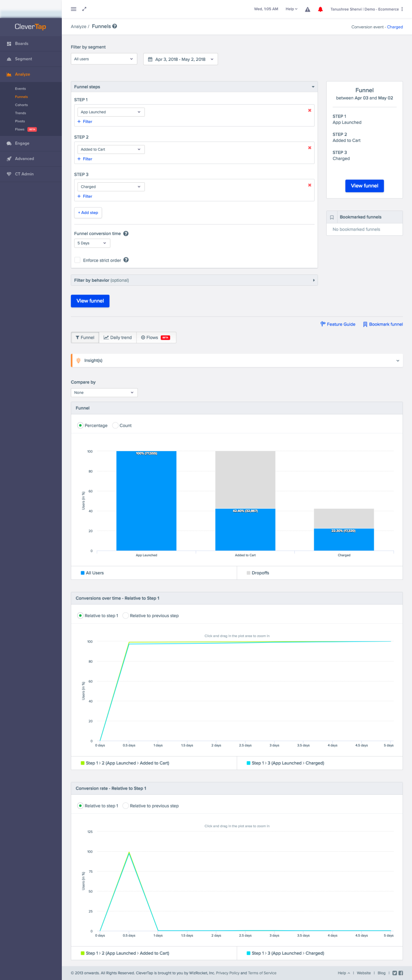
Task: Open the Charged event dropdown
Action: [111, 187]
